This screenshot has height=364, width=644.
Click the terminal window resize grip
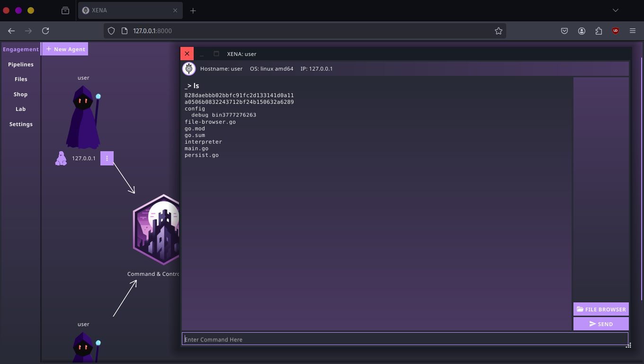tap(628, 346)
